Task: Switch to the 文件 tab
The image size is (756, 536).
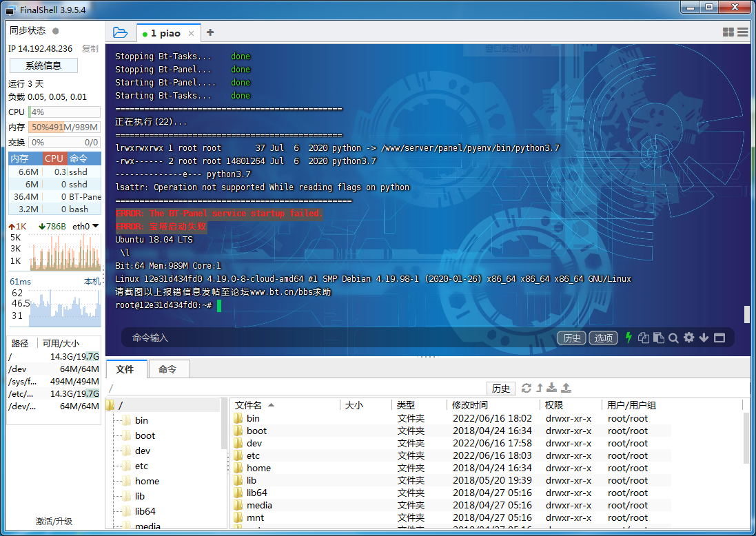Action: pyautogui.click(x=125, y=369)
